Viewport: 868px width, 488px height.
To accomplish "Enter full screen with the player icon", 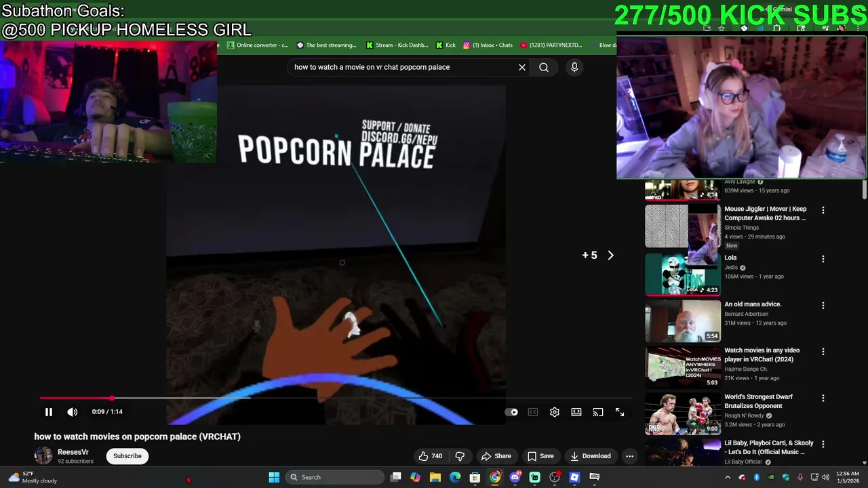I will (x=620, y=412).
